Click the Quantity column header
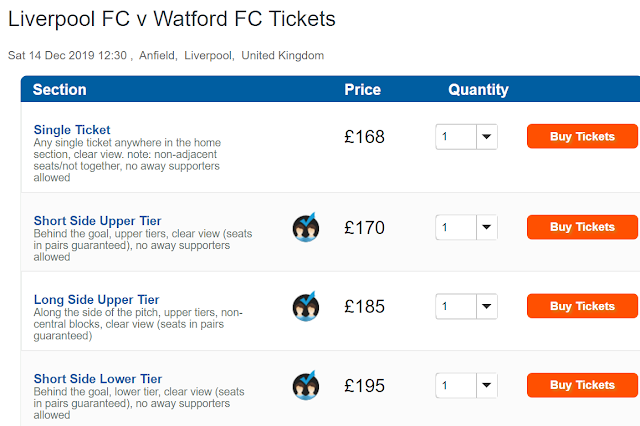The height and width of the screenshot is (426, 640). point(478,90)
